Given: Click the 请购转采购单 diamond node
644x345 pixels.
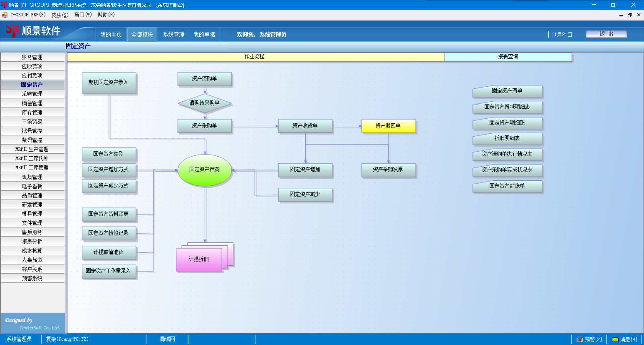Looking at the screenshot, I should (205, 103).
